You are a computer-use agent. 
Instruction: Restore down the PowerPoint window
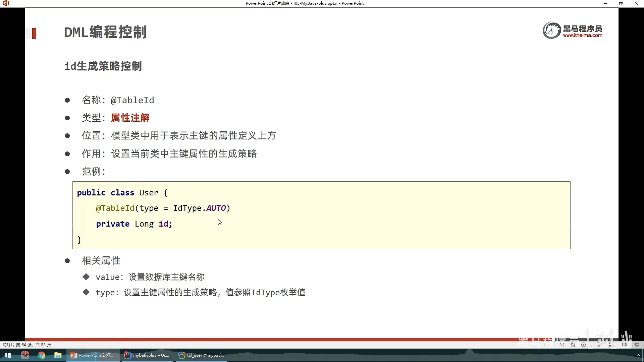[621, 3]
